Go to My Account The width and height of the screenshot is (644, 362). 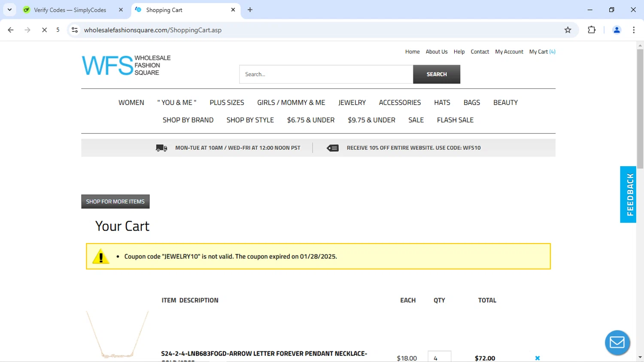pos(509,52)
